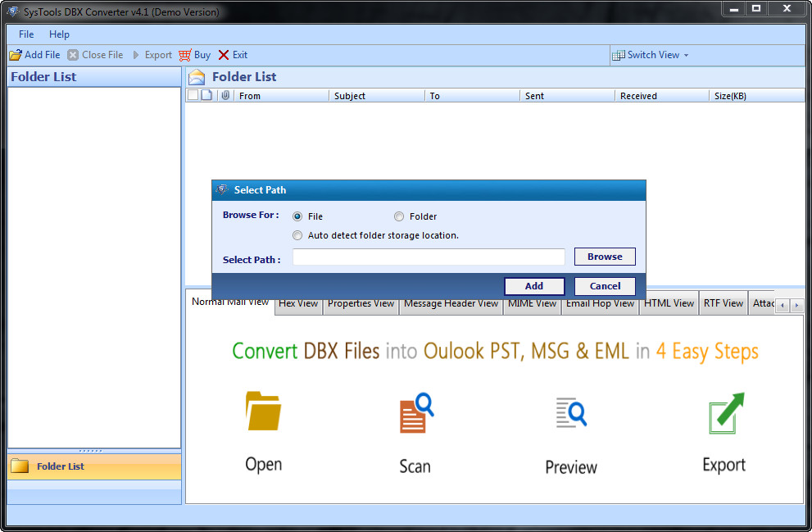Switch to MIME View tab

click(532, 304)
